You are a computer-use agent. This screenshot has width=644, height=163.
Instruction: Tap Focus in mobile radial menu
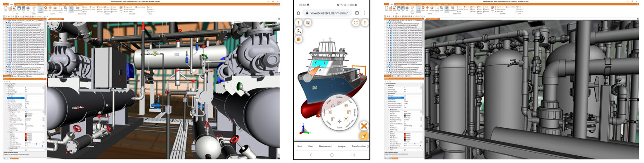pos(340,127)
